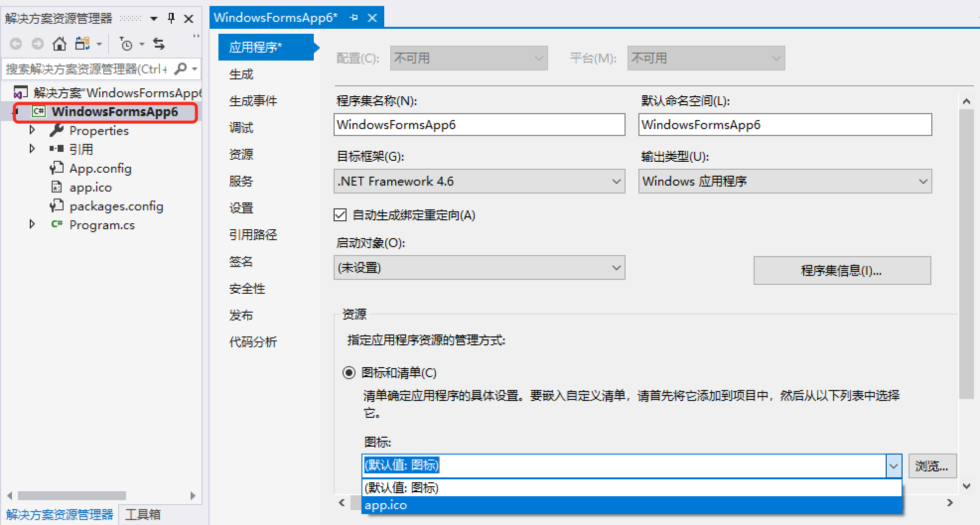Open the 目标框架 .NET Framework dropdown
980x525 pixels.
616,181
